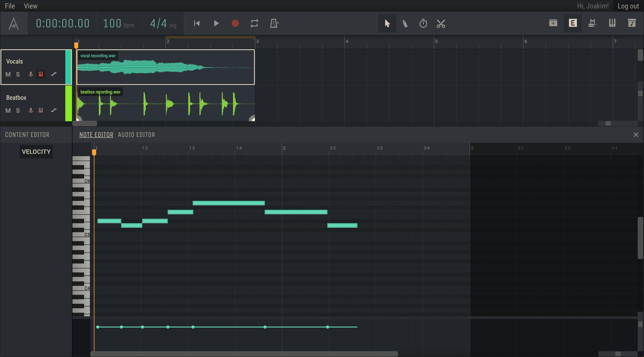644x357 pixels.
Task: Click the Log out link
Action: [628, 6]
